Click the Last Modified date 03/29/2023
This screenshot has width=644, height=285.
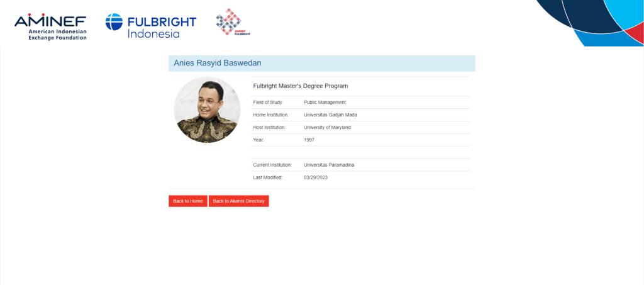point(316,177)
